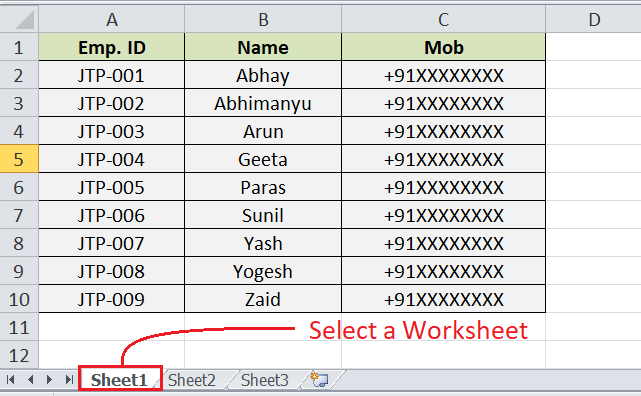This screenshot has width=641, height=396.
Task: Select the cell containing Abhimanyu
Action: 263,103
